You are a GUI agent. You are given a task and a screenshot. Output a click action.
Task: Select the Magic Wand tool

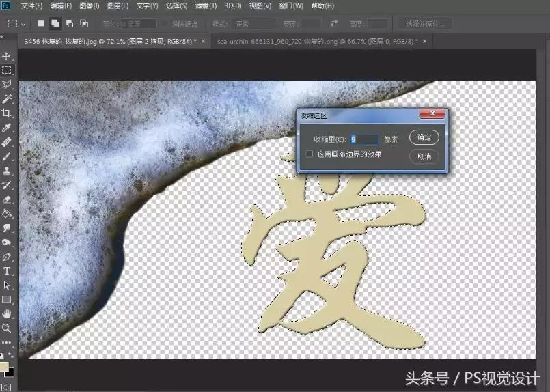tap(6, 98)
